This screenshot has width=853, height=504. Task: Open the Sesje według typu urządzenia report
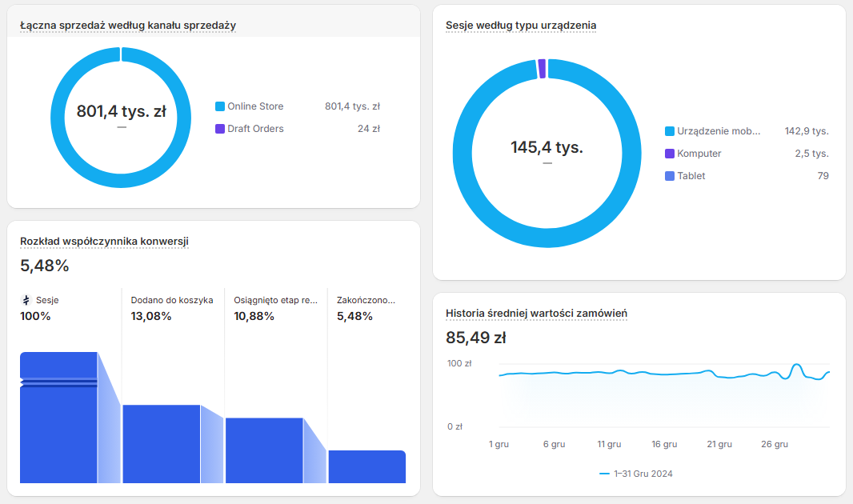[x=520, y=26]
